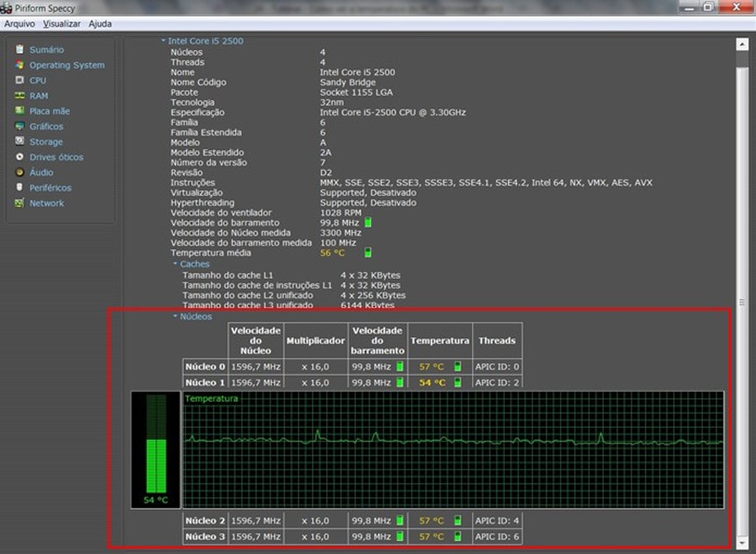Toggle Núcleo 3 bus speed graph icon
Screen dimensions: 756x554
pos(400,536)
